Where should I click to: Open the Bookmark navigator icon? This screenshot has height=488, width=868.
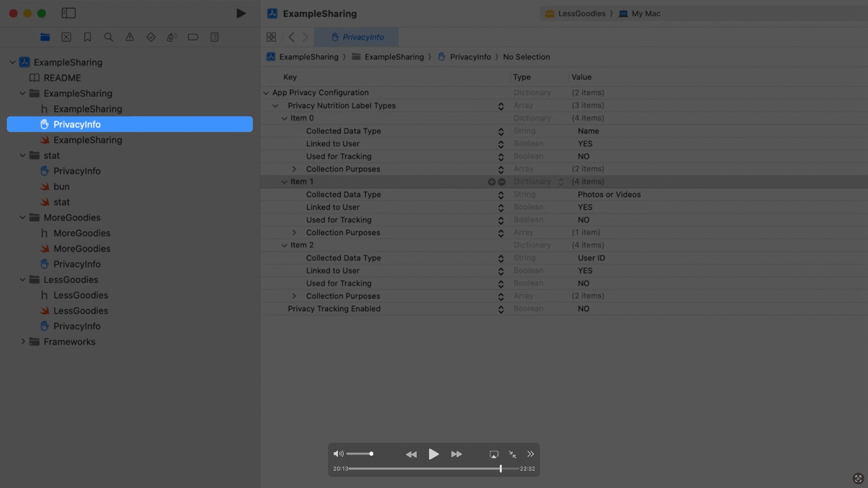[x=87, y=37]
